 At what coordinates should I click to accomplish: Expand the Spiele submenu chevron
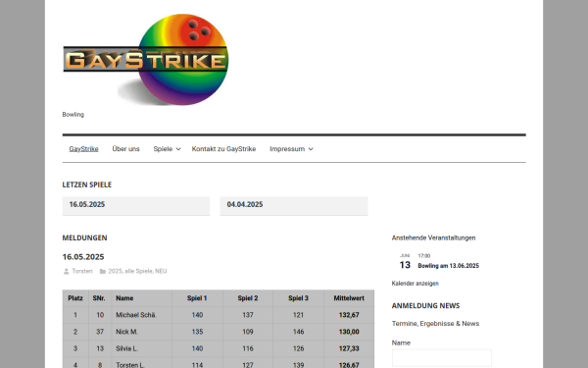point(178,149)
